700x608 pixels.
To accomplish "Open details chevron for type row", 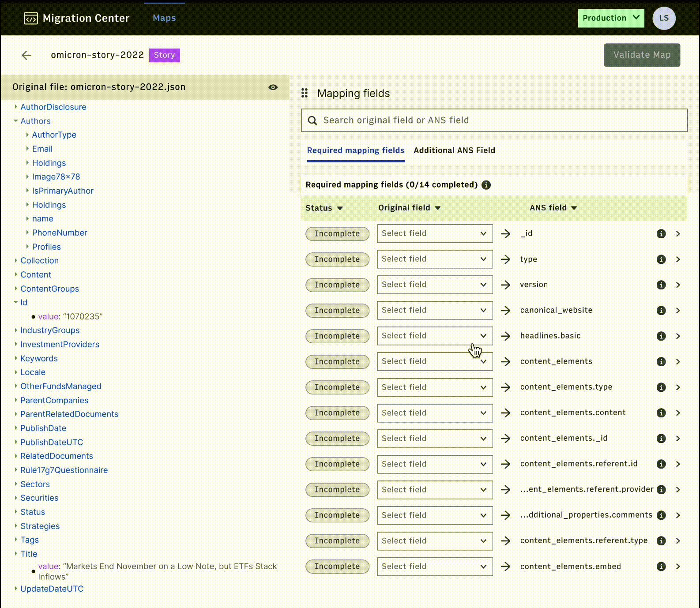I will coord(678,259).
